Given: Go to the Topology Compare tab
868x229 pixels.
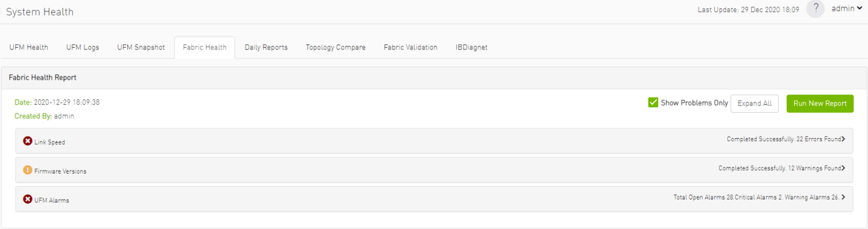Looking at the screenshot, I should pyautogui.click(x=336, y=48).
